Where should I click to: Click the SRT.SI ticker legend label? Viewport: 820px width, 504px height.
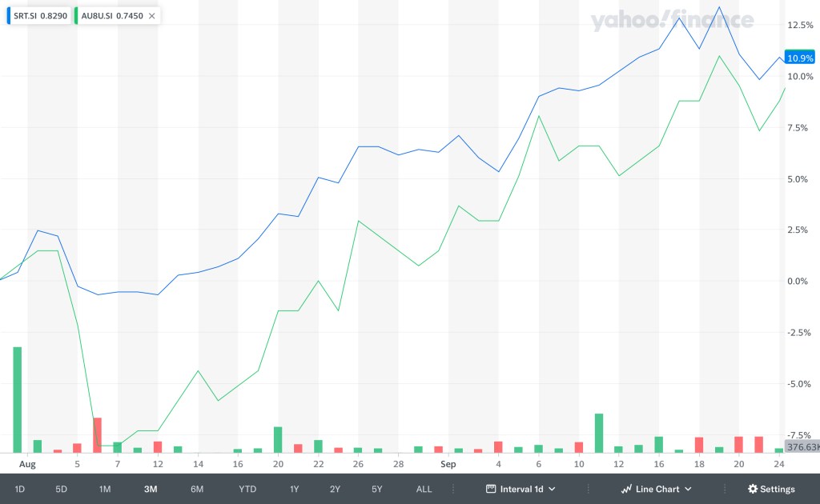26,15
